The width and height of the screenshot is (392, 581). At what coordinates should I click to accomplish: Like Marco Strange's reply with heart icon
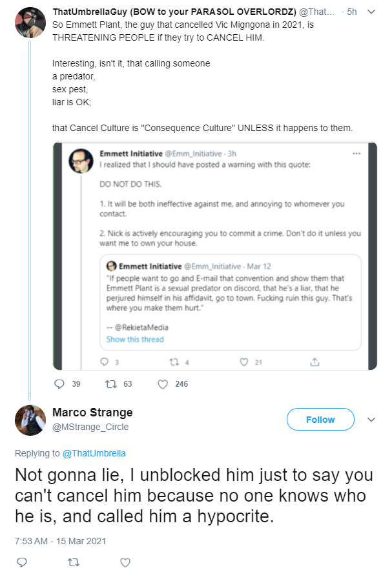pyautogui.click(x=125, y=562)
